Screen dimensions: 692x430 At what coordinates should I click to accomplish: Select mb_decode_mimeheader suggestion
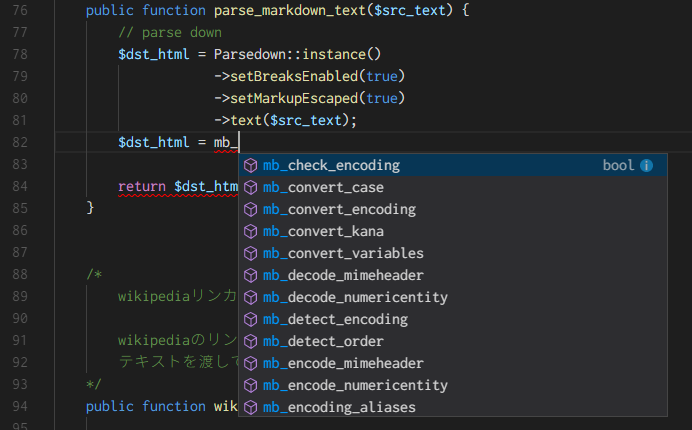coord(453,275)
